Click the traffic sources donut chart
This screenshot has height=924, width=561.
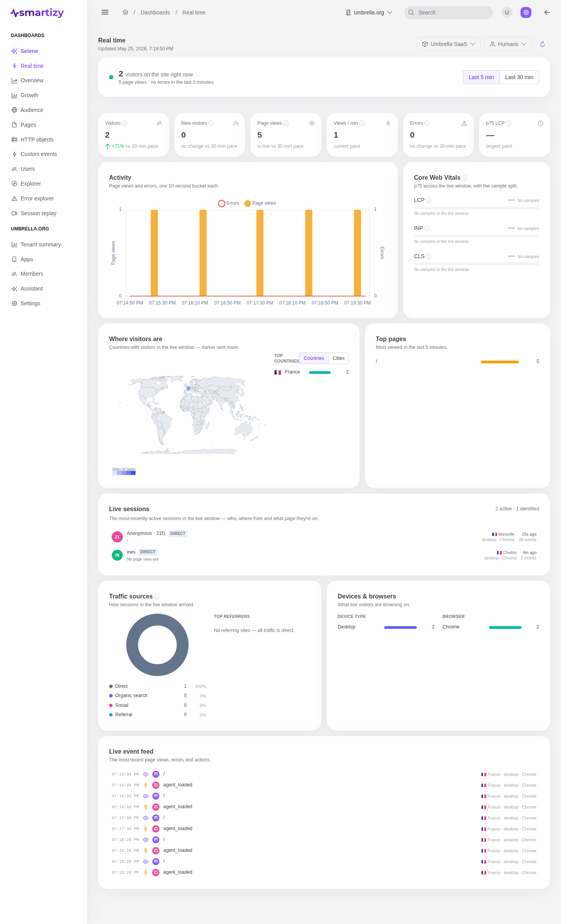point(157,645)
